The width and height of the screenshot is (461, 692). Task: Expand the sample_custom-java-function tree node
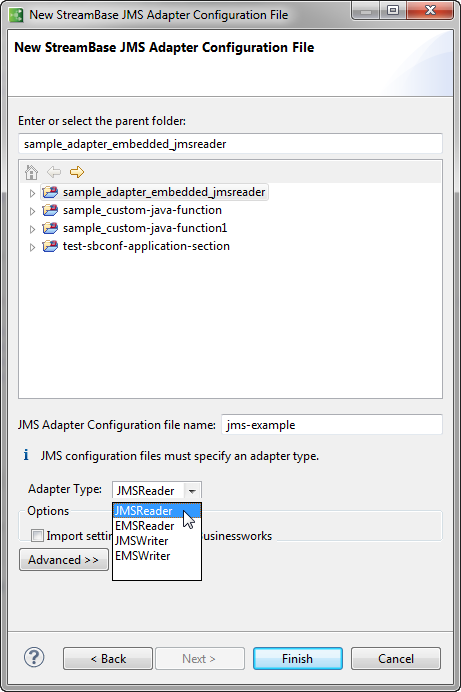(32, 211)
